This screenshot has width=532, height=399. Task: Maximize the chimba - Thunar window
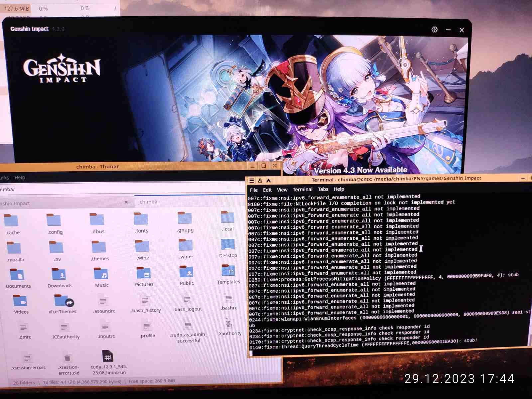[x=264, y=166]
